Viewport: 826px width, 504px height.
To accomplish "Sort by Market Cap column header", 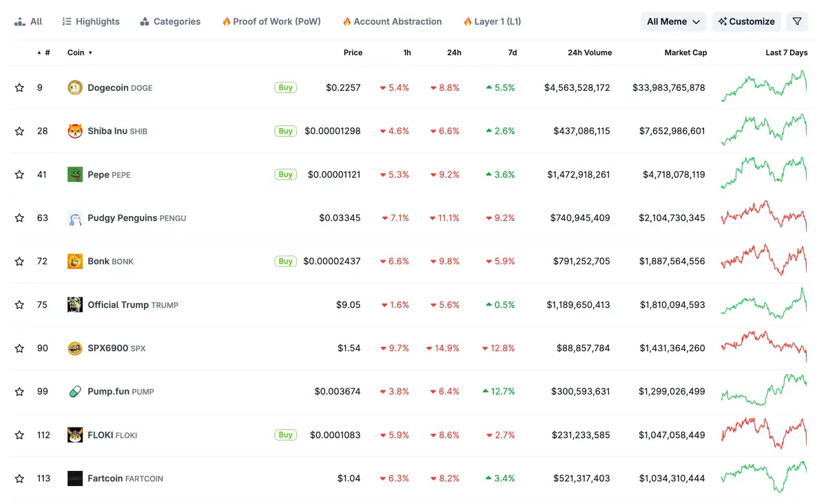I will [685, 52].
